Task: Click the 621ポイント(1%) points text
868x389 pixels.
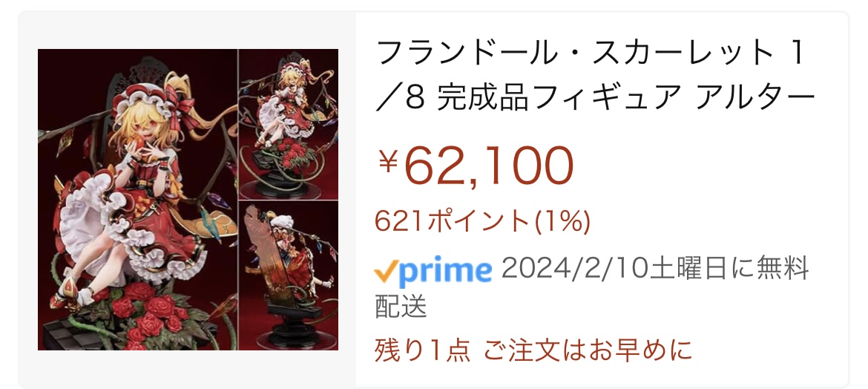Action: [x=482, y=223]
